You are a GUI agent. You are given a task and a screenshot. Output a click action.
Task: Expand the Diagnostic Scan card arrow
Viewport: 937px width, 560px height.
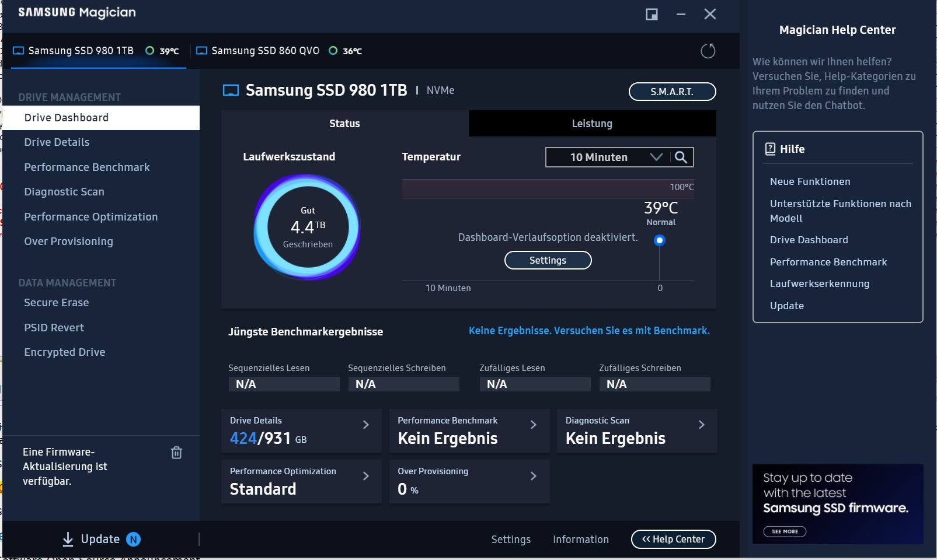click(x=701, y=425)
